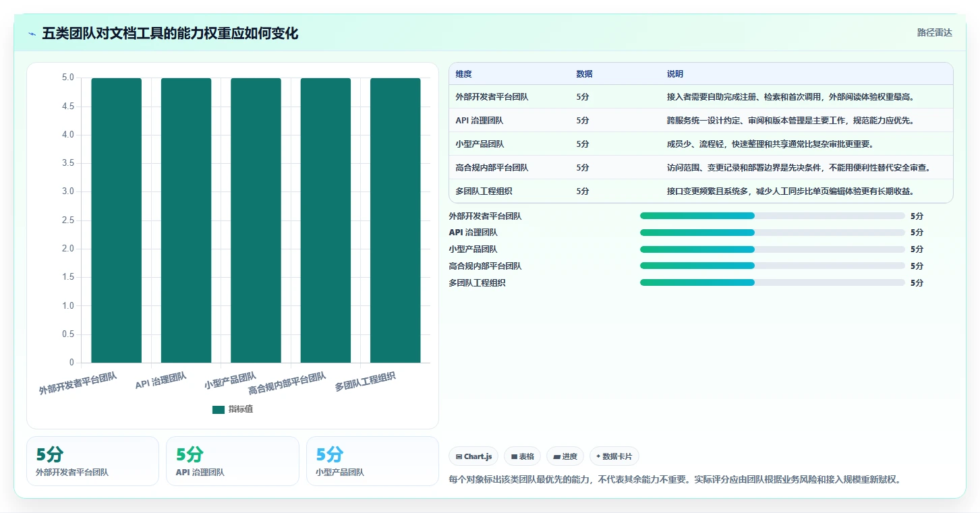Click 5分 value beside 多团队工程组织 progress bar

pos(917,283)
